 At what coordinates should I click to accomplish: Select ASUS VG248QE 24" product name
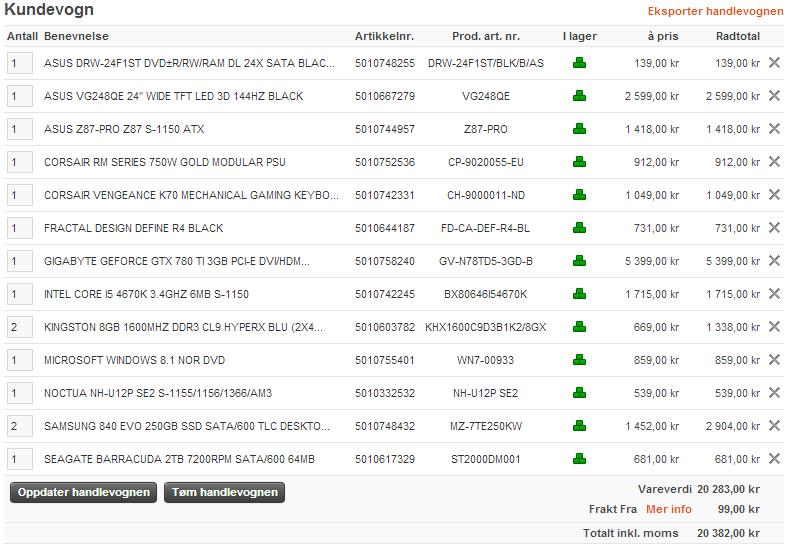tap(174, 96)
